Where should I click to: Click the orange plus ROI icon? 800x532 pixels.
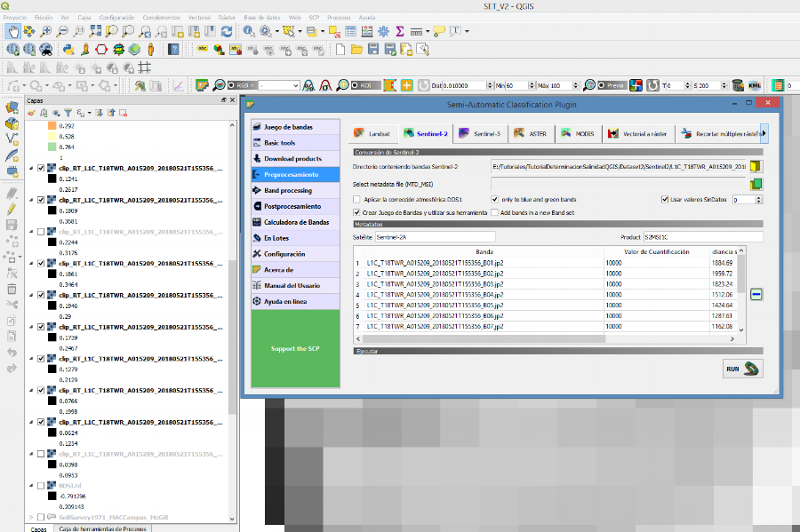[x=406, y=85]
